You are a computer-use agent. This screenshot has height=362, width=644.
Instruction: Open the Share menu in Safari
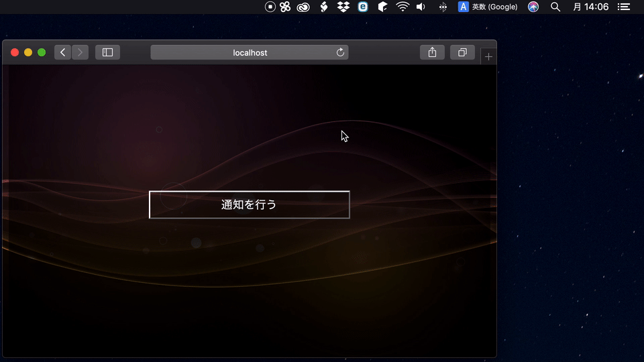pos(433,52)
